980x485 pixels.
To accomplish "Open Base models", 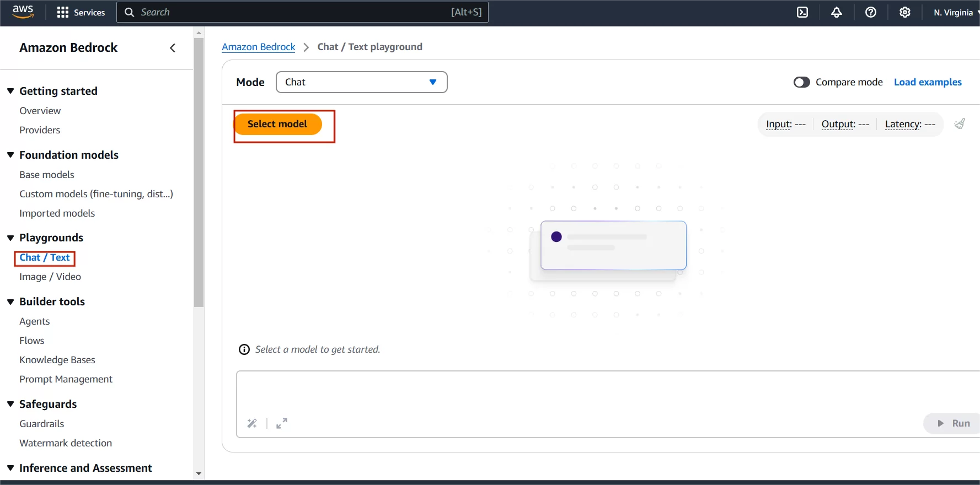I will tap(47, 175).
